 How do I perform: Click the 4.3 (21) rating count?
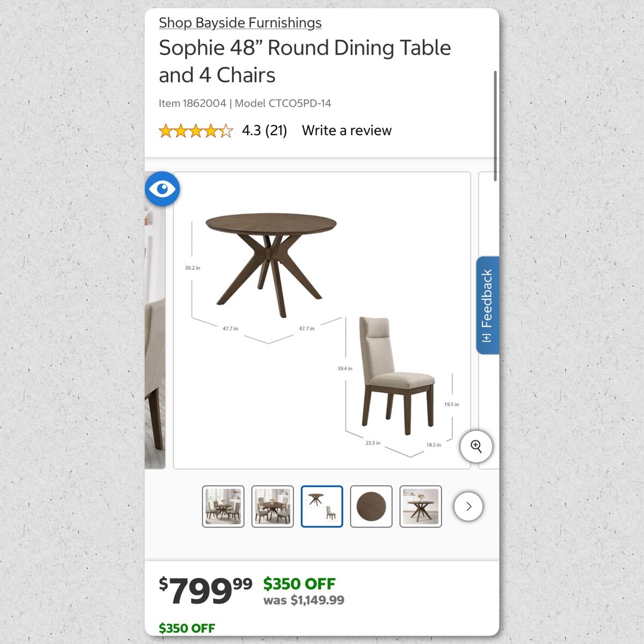coord(265,130)
